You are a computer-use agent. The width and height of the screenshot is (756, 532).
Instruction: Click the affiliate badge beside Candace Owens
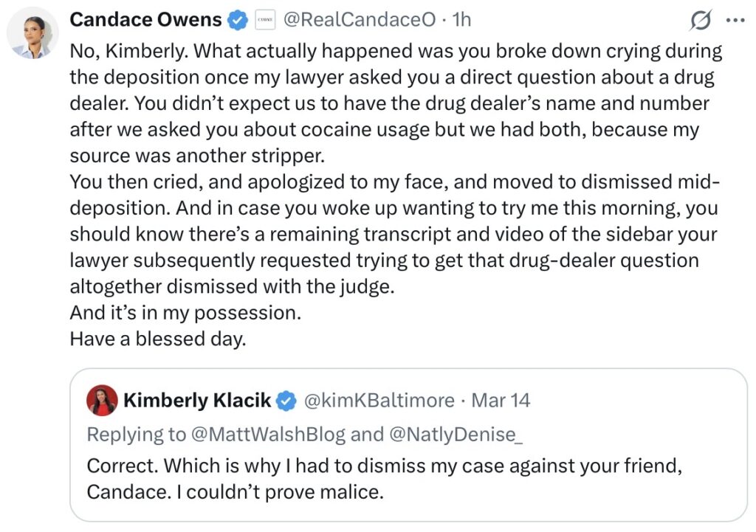265,21
